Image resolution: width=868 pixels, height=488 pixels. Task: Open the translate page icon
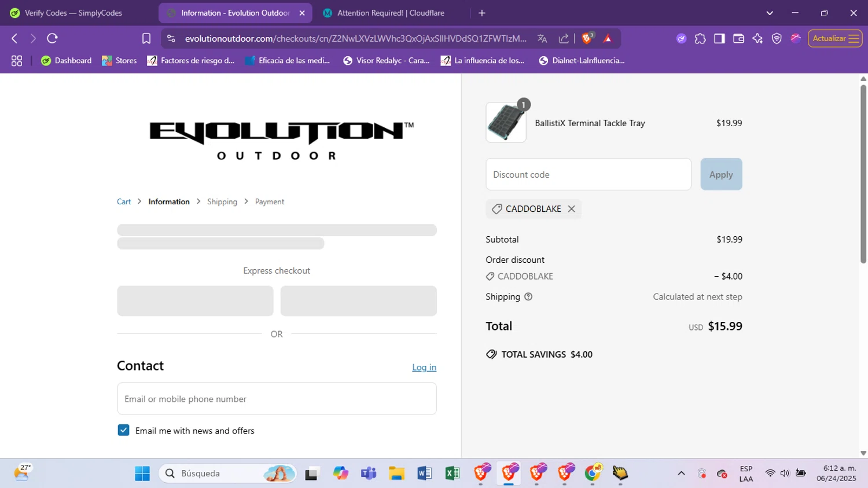pos(542,39)
